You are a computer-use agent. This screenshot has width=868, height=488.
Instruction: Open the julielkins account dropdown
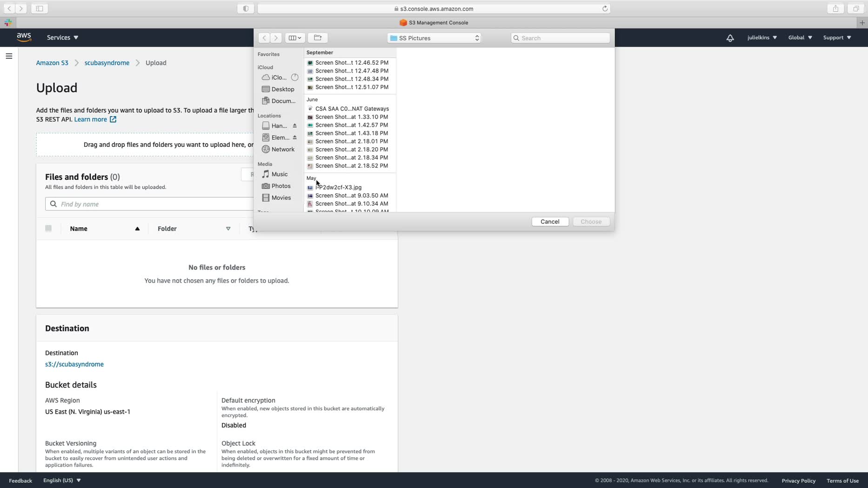coord(762,38)
